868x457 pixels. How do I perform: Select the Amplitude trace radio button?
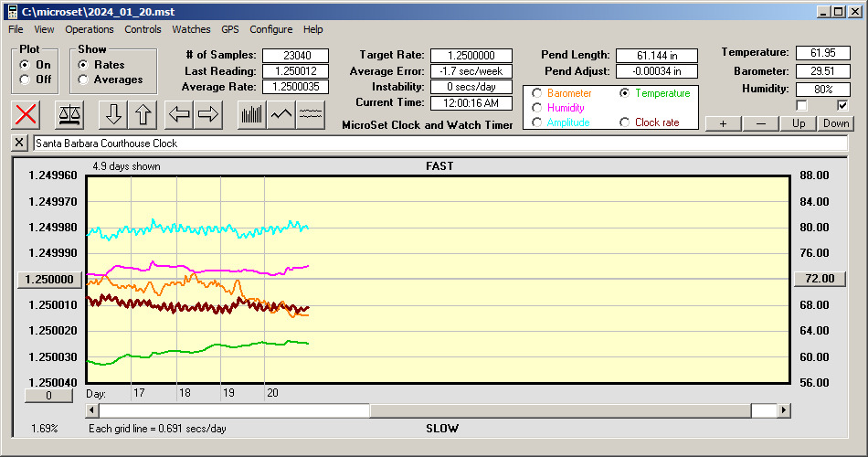[x=536, y=122]
